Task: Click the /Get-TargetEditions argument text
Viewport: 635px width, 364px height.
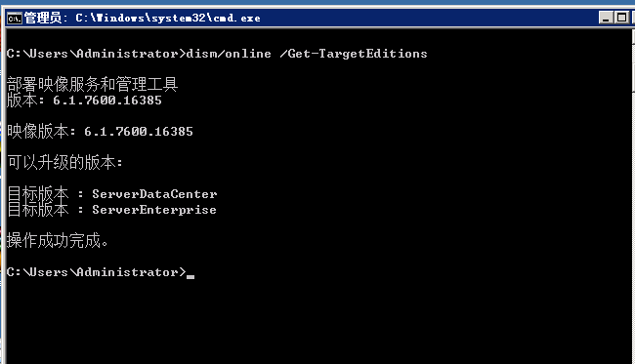Action: click(354, 54)
